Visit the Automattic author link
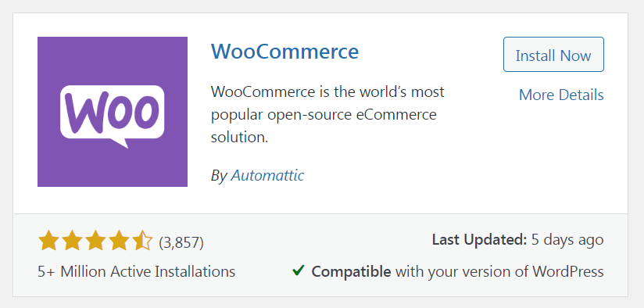The height and width of the screenshot is (308, 644). 267,175
